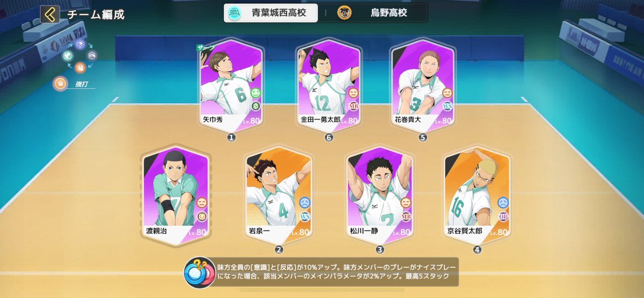Select the 矢巾秀 player card
The height and width of the screenshot is (298, 644).
click(231, 85)
